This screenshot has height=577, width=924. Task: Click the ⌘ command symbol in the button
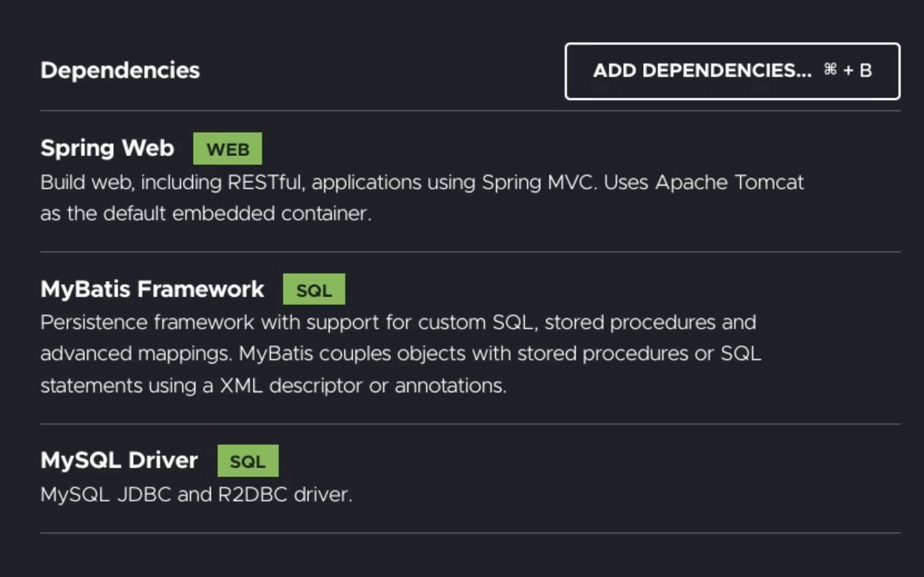tap(829, 70)
